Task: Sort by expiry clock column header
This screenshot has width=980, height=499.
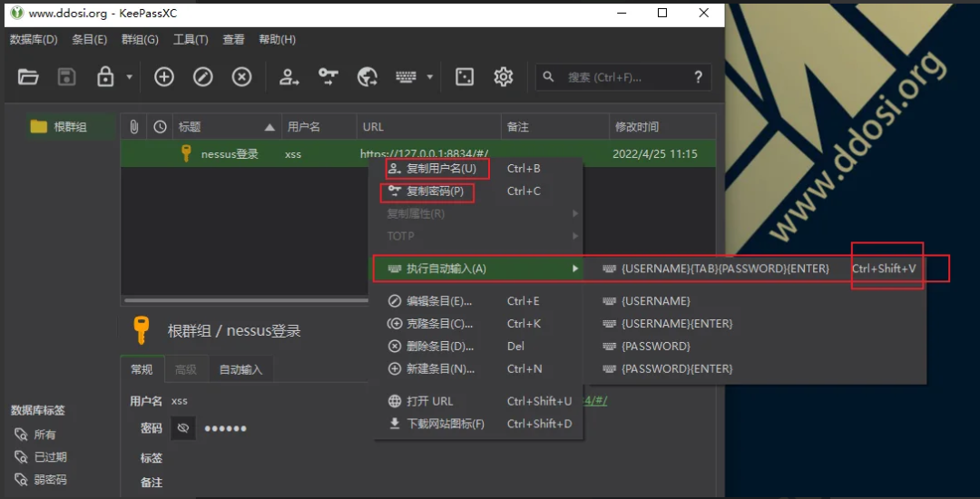Action: click(160, 127)
